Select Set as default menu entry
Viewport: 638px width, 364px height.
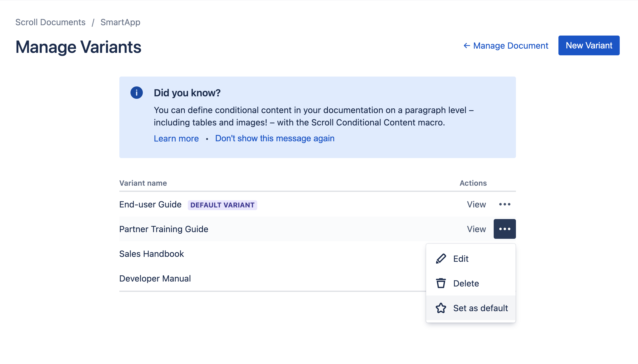(x=480, y=308)
